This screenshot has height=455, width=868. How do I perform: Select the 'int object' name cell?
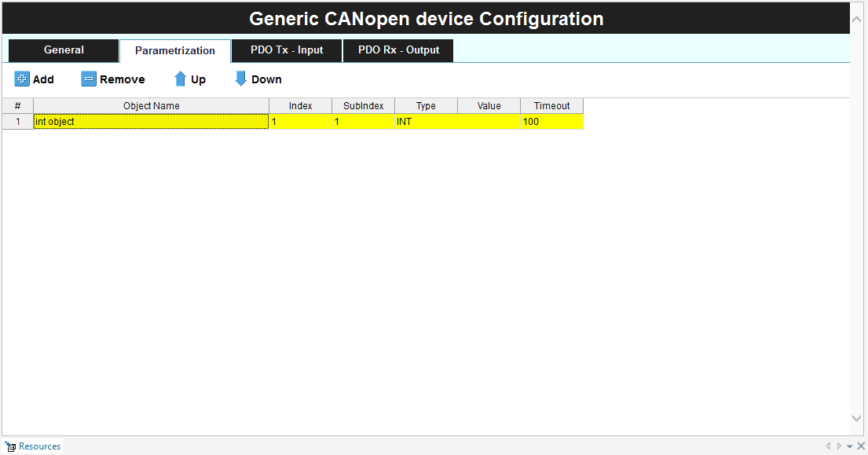click(151, 122)
